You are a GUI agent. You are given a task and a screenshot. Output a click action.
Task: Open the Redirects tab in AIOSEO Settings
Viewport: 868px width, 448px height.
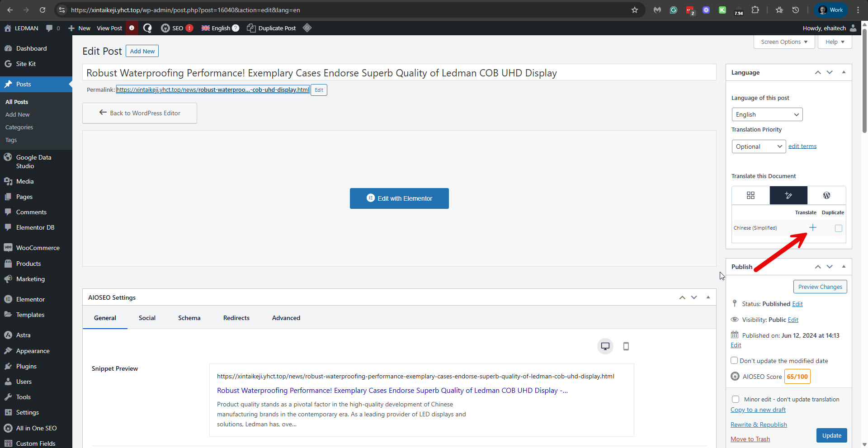[x=236, y=318]
